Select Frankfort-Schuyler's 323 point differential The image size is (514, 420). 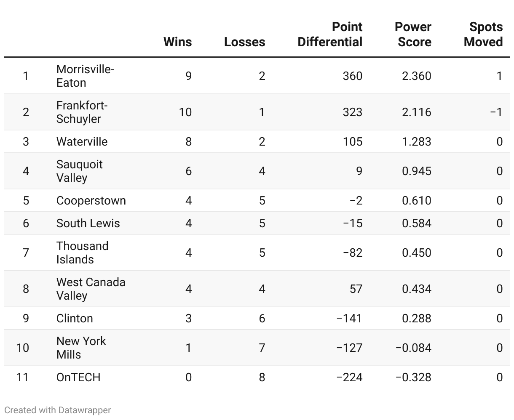tap(353, 112)
